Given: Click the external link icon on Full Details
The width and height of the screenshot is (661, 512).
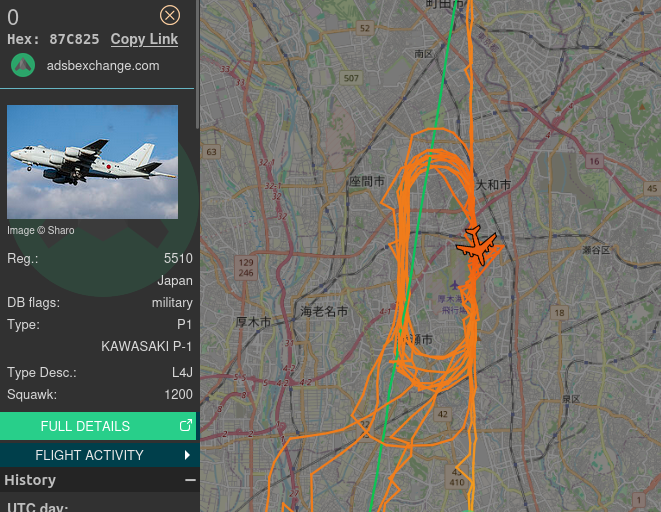Looking at the screenshot, I should 185,425.
